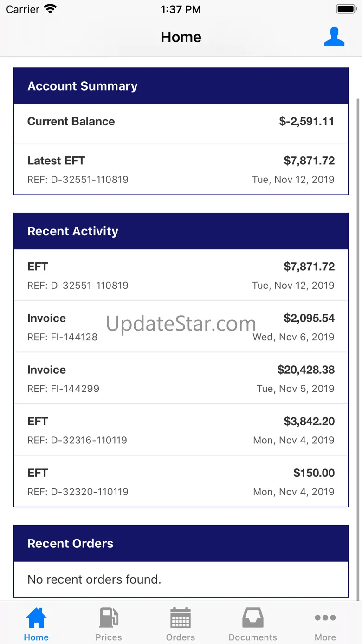Screen dimensions: 362x644
Task: Tap the Home house icon
Action: (36, 618)
